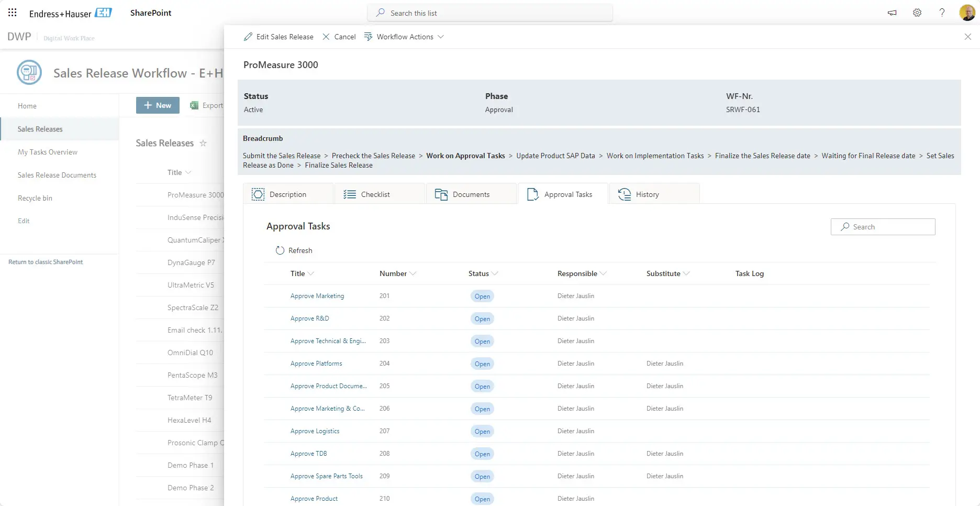The height and width of the screenshot is (506, 980).
Task: Click the megaphone announcements icon in top bar
Action: (x=892, y=13)
